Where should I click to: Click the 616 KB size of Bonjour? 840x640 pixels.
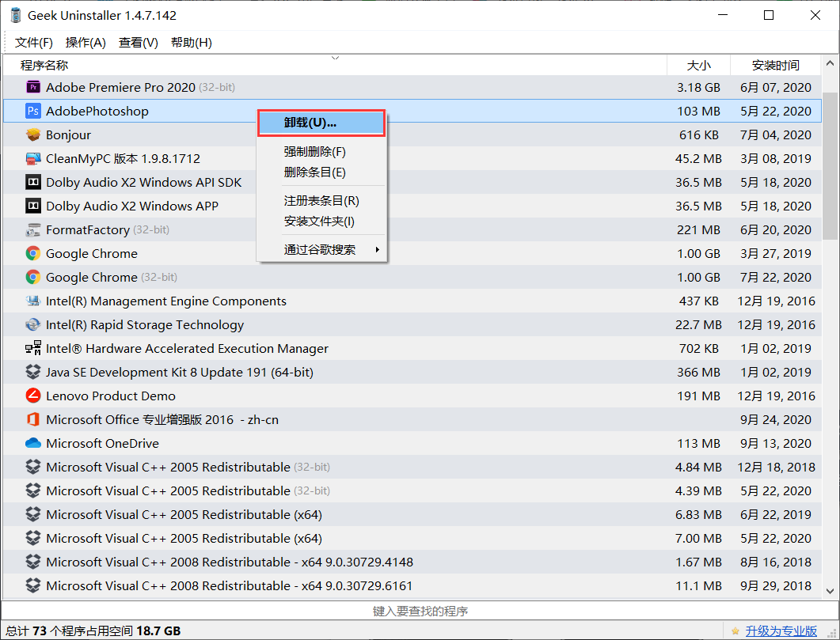coord(698,134)
